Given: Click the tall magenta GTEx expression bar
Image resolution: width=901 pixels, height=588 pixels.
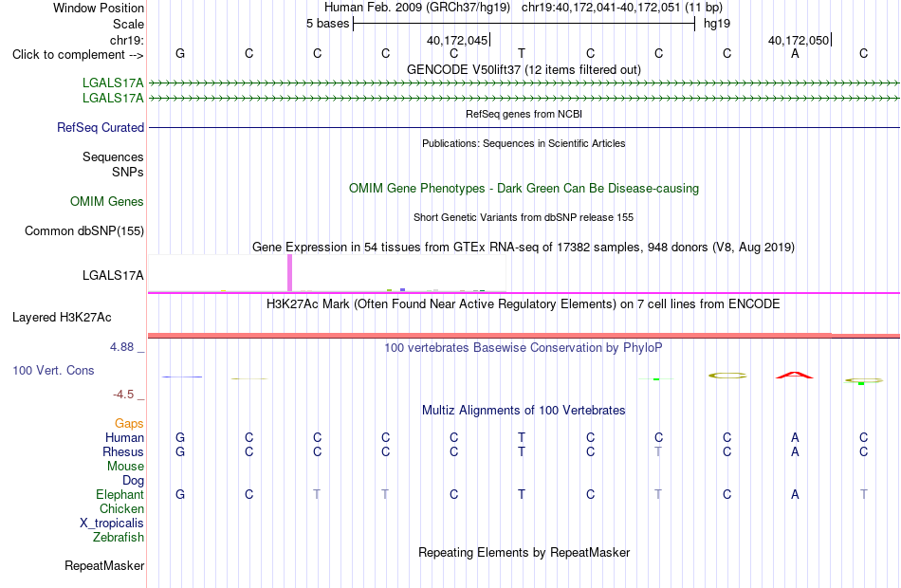Looking at the screenshot, I should [x=289, y=273].
